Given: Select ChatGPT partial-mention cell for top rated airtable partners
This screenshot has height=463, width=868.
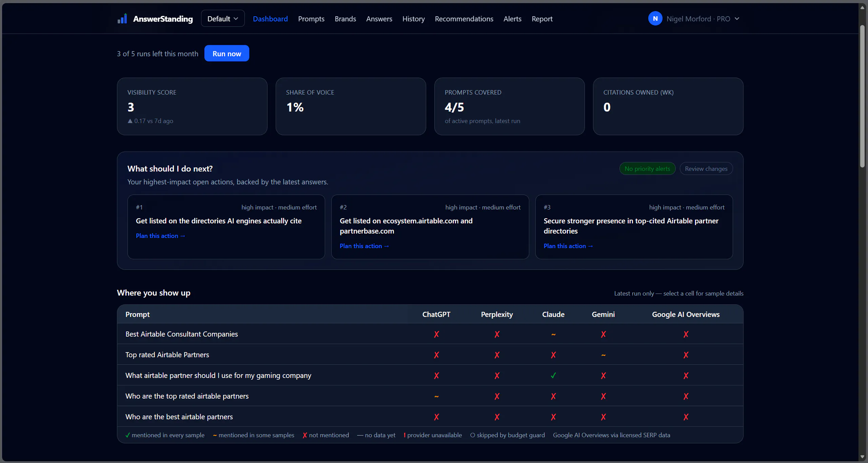Looking at the screenshot, I should 436,396.
